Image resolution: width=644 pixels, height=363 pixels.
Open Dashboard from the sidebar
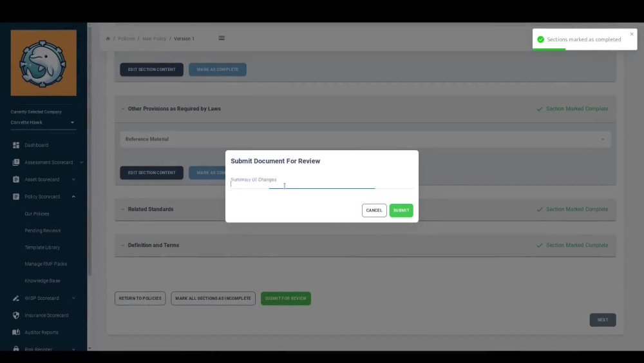click(37, 145)
